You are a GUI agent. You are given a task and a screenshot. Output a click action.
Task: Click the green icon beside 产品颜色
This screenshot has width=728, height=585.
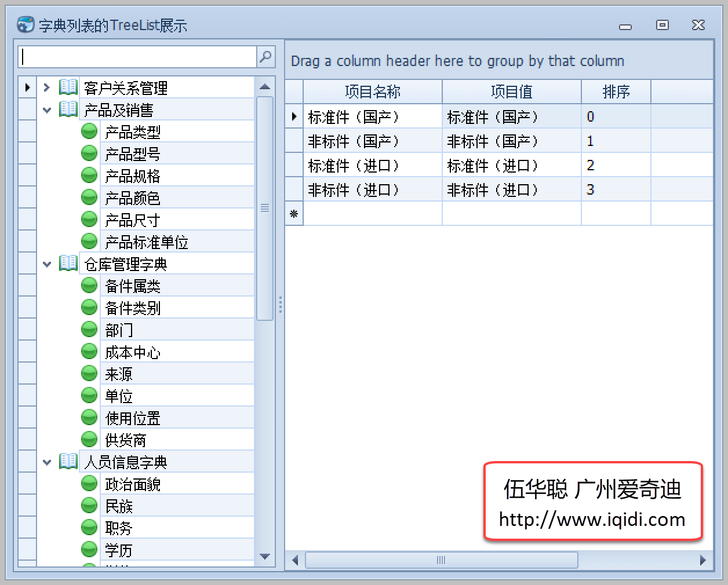(89, 198)
